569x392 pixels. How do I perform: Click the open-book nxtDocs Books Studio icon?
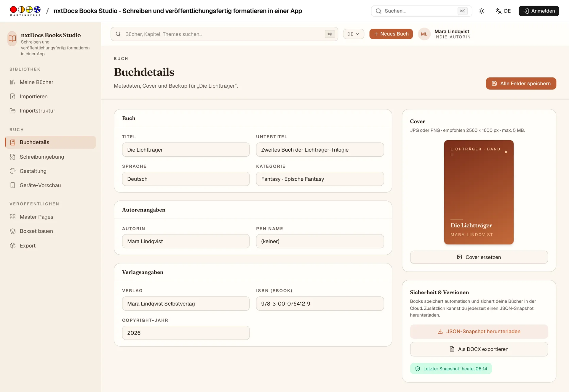(x=12, y=38)
